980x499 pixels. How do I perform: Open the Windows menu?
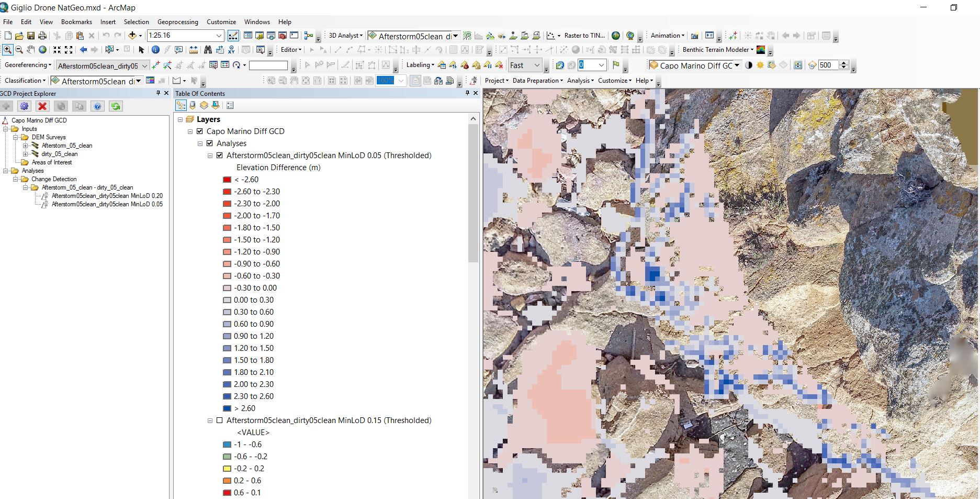point(257,22)
